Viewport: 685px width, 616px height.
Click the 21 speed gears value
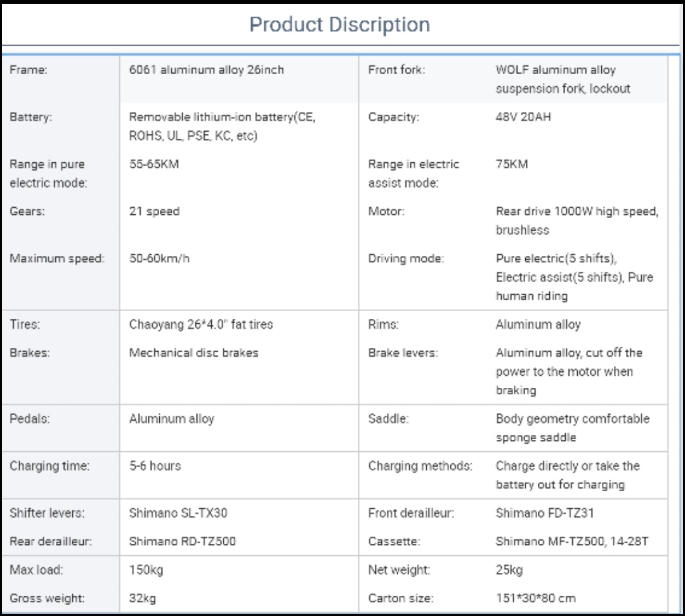154,211
